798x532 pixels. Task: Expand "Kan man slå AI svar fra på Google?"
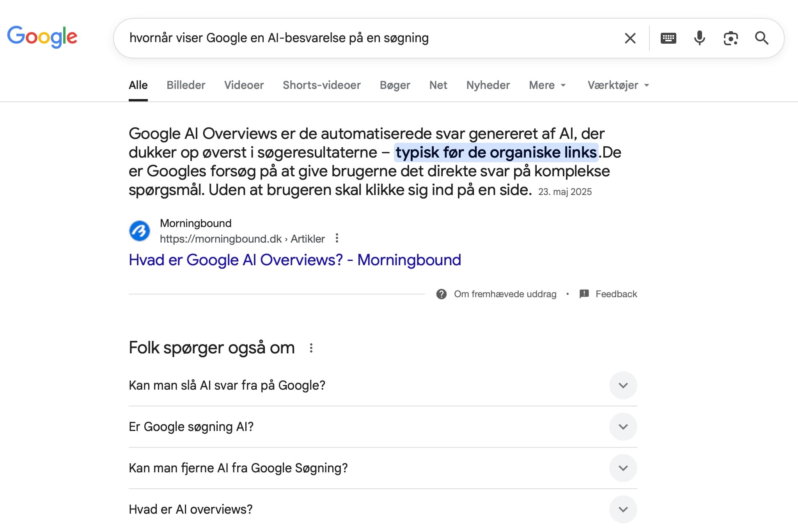tap(623, 385)
